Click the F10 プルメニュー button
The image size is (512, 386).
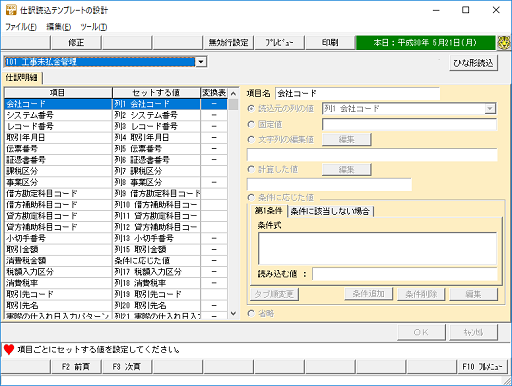coord(482,367)
